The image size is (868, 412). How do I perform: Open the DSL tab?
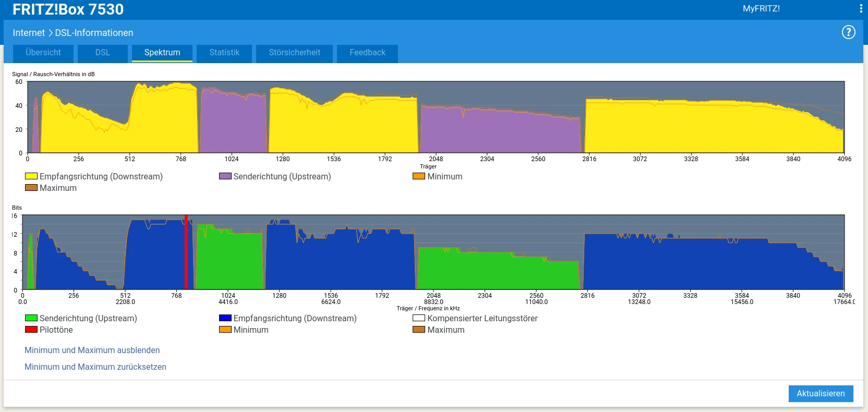tap(103, 53)
